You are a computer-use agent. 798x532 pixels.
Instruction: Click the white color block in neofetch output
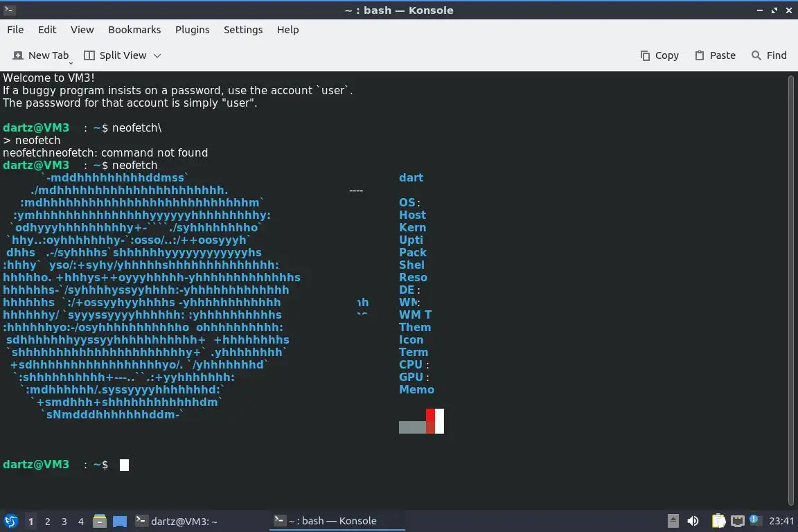[440, 421]
